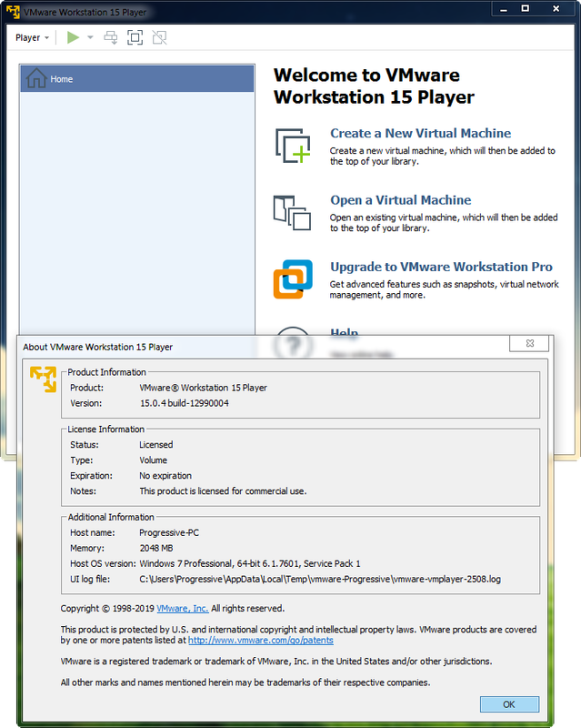Click Open a Virtual Machine link
The width and height of the screenshot is (581, 728).
click(x=400, y=200)
